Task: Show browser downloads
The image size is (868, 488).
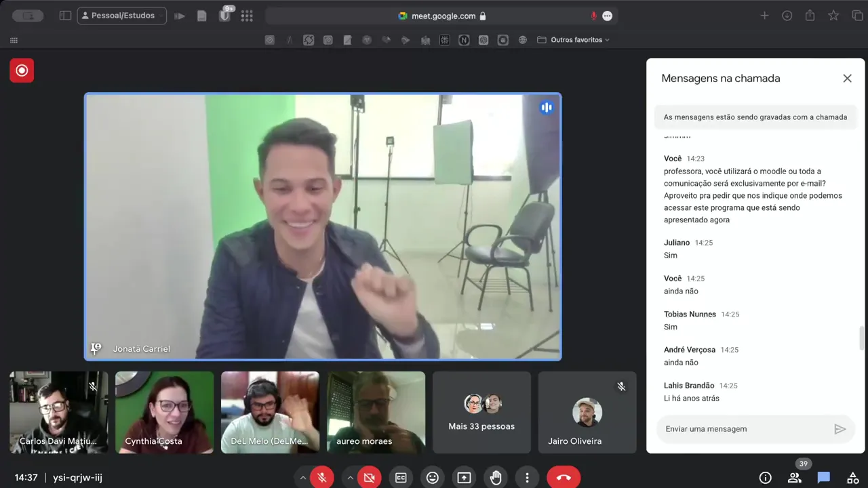Action: click(x=787, y=16)
